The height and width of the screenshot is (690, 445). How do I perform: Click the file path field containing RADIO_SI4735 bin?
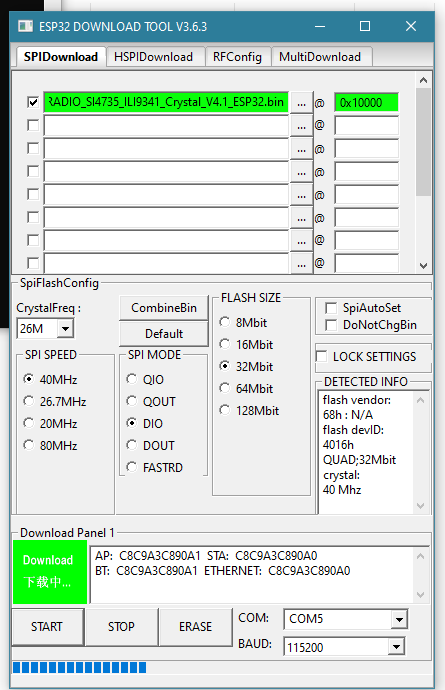tap(166, 103)
